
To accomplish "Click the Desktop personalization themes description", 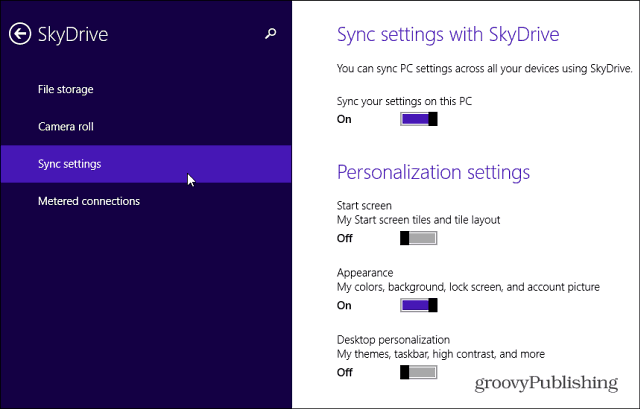I will (441, 354).
